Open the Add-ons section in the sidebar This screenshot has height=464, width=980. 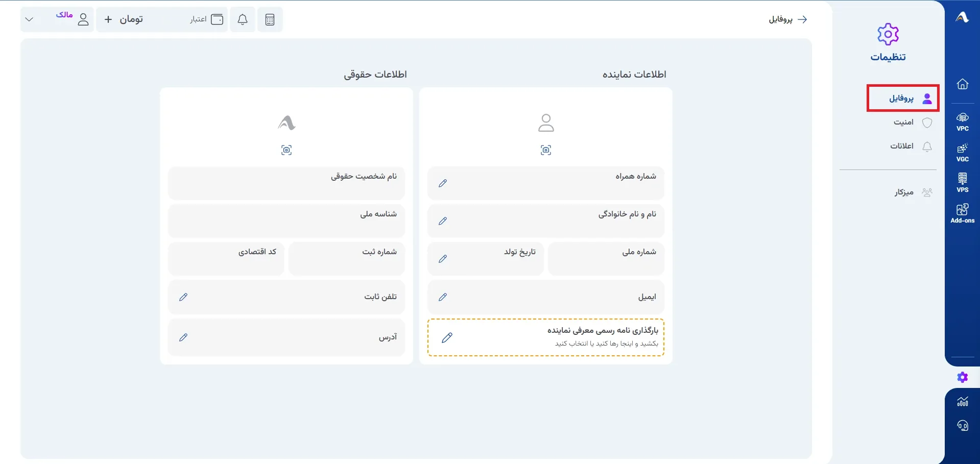click(962, 213)
